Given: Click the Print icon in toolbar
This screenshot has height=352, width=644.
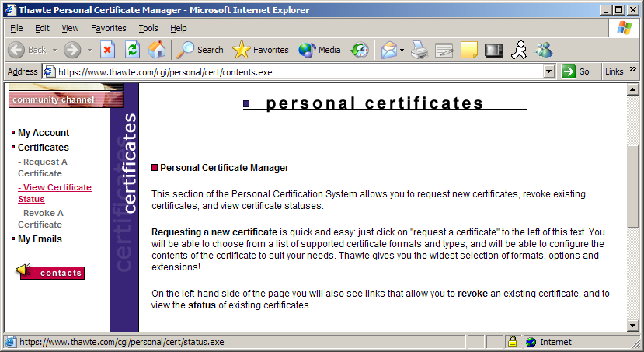Looking at the screenshot, I should tap(419, 50).
